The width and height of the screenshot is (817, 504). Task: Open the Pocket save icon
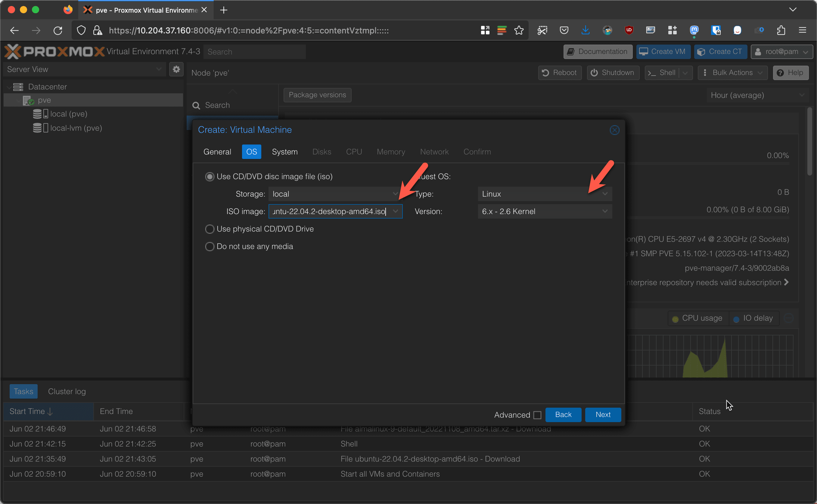click(x=564, y=31)
